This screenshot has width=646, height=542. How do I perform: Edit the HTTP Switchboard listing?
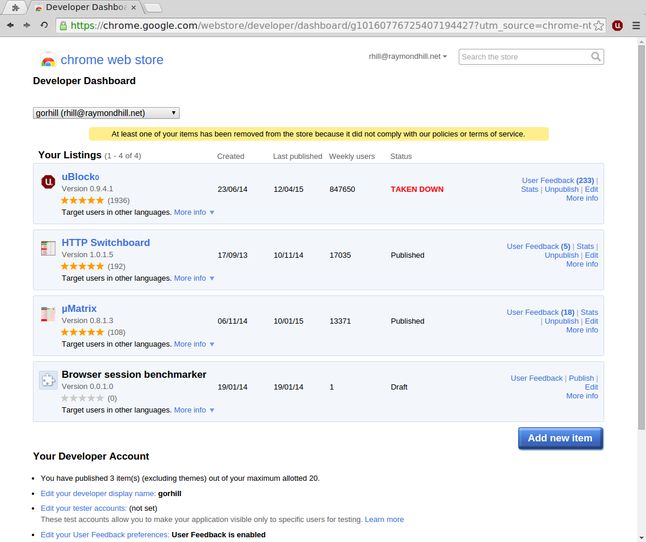tap(591, 255)
